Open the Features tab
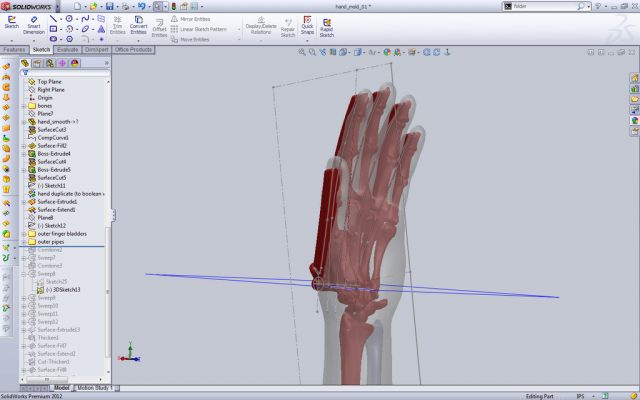This screenshot has height=400, width=640. tap(14, 49)
